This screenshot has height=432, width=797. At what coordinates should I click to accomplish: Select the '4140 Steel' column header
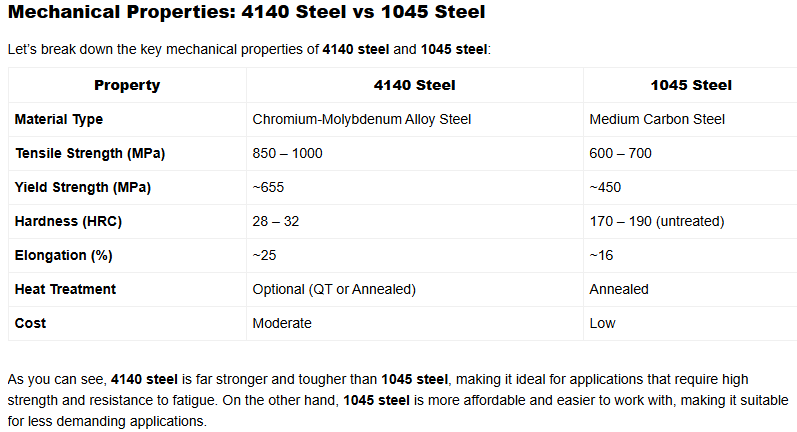pyautogui.click(x=412, y=85)
